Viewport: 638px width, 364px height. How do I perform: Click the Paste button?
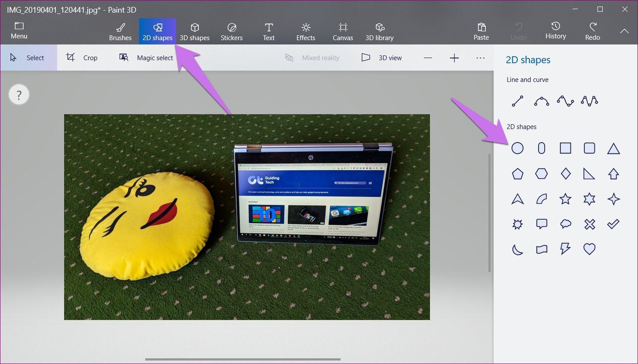tap(481, 32)
